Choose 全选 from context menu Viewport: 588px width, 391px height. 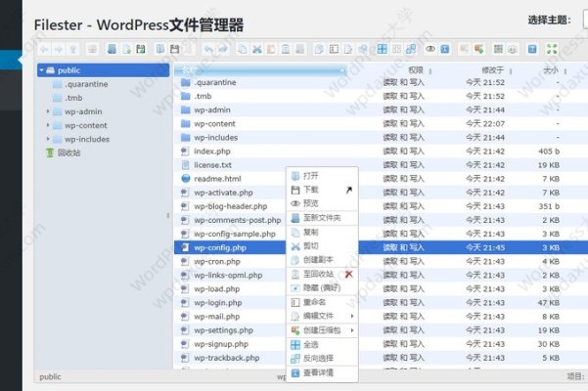(x=322, y=344)
